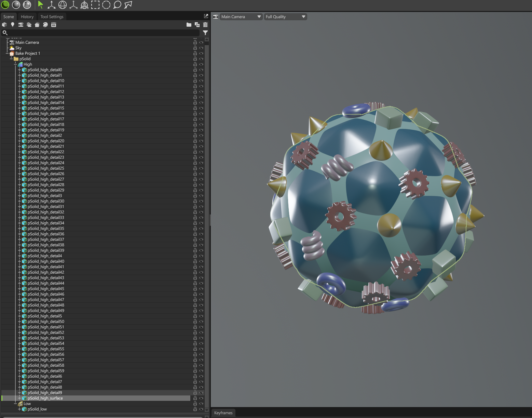Add a new light with the lightbulb icon
This screenshot has height=418, width=532.
[x=13, y=25]
